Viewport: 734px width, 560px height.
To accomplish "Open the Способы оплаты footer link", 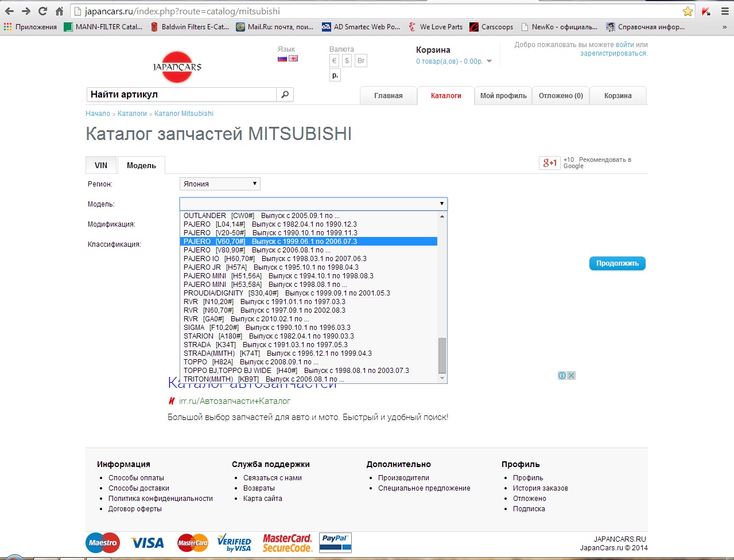I will point(136,478).
